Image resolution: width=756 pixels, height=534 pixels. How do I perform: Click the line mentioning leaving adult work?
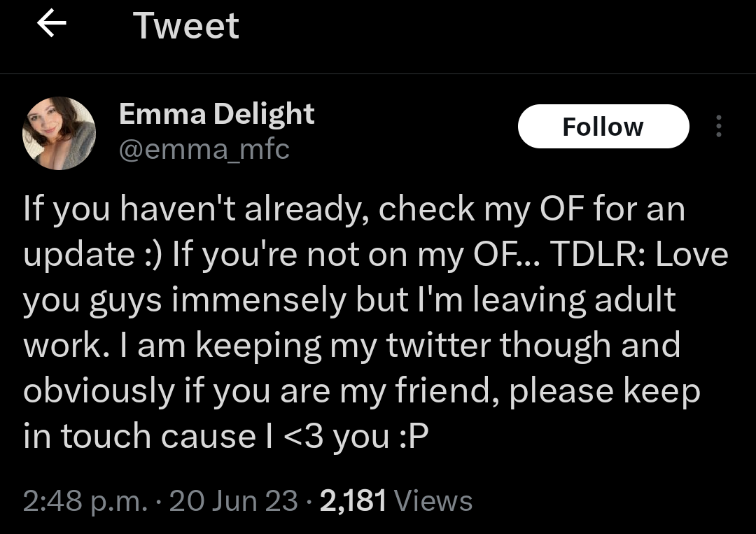[350, 300]
